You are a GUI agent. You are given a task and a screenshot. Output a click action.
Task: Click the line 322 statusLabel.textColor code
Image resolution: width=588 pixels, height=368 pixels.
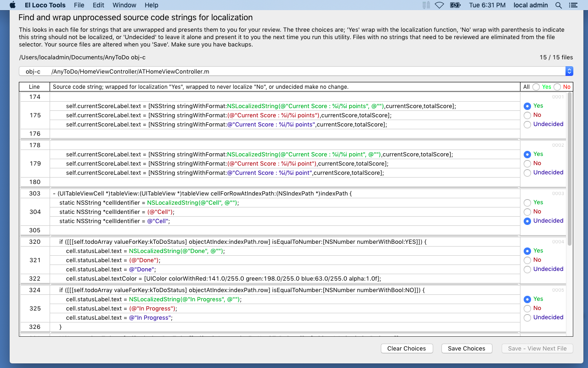285,278
